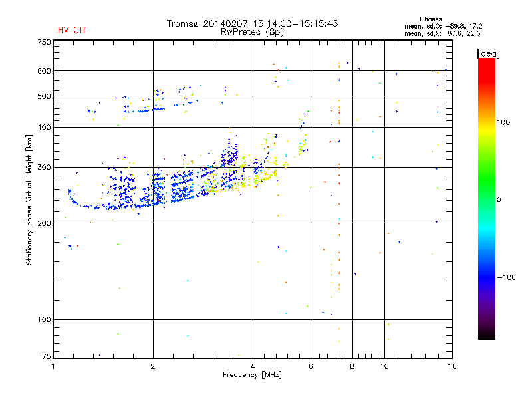The image size is (532, 399).
Task: Click the y-axis tick label '500'
Action: 44,96
